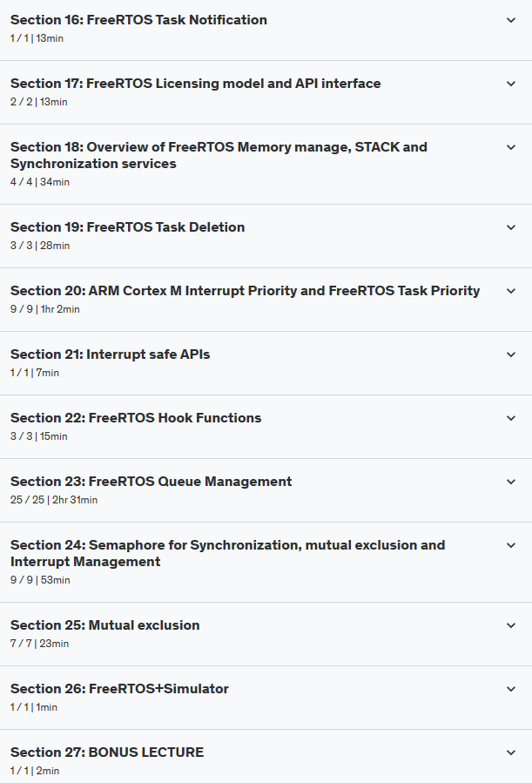Image resolution: width=532 pixels, height=783 pixels.
Task: Click Section 20 ARM Cortex M heading
Action: (x=244, y=290)
